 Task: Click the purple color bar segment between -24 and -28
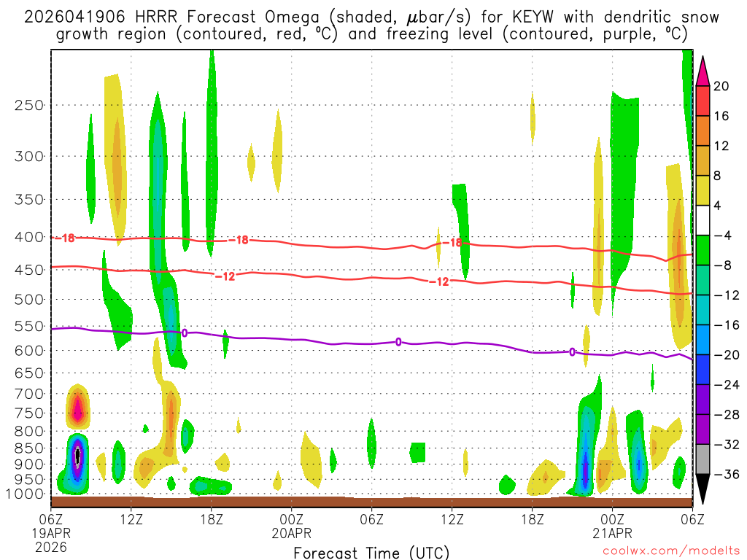(x=703, y=400)
